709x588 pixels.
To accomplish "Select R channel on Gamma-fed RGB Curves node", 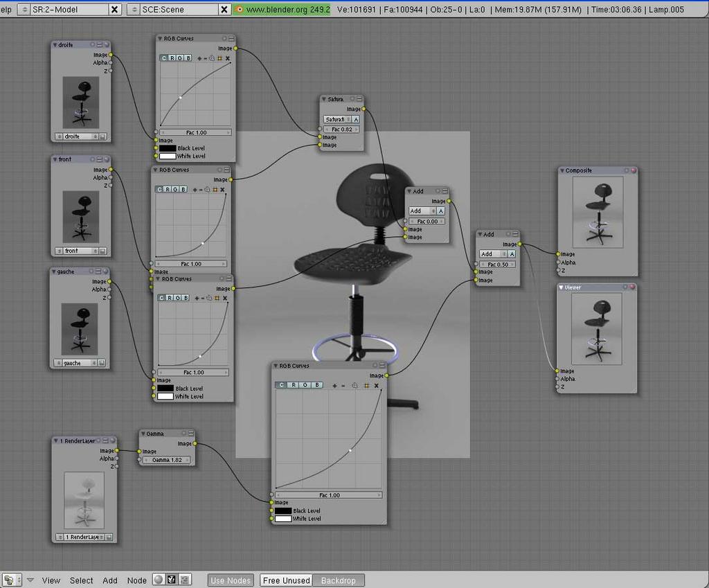I will point(294,385).
